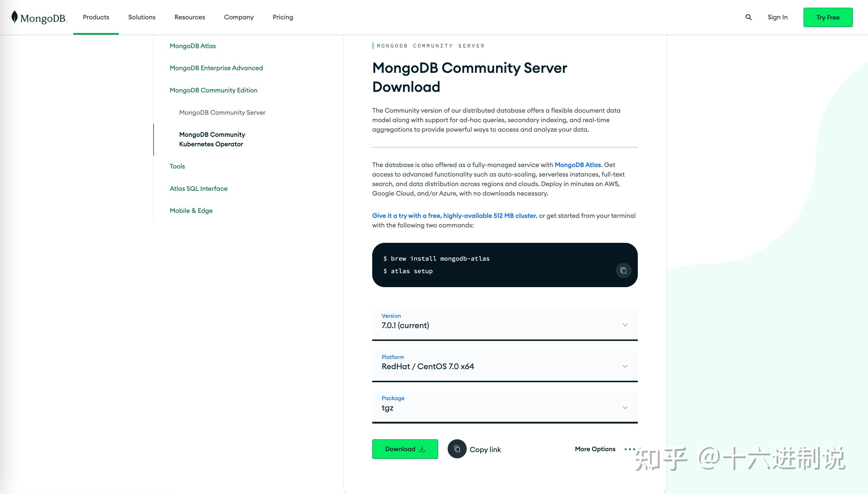Click the download arrow icon on Download button

click(422, 449)
